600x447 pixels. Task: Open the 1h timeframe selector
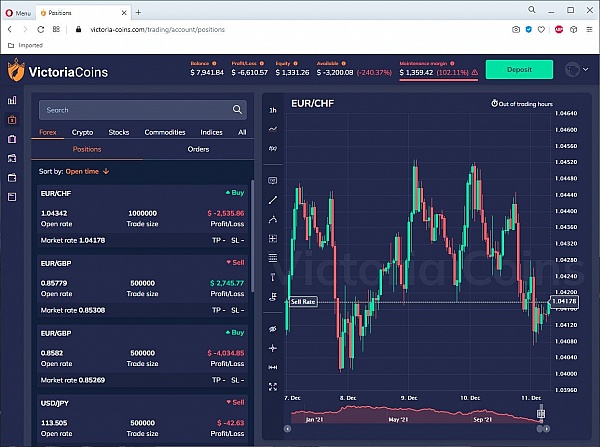pyautogui.click(x=273, y=110)
